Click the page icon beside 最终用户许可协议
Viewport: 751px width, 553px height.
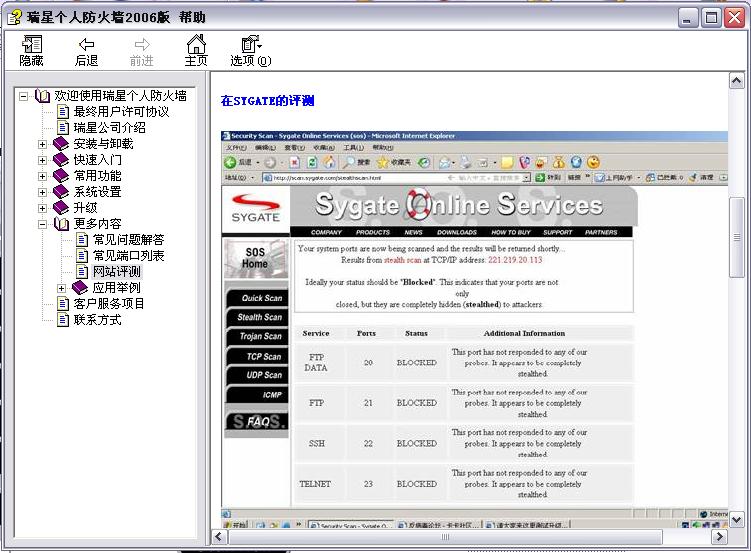pyautogui.click(x=63, y=112)
